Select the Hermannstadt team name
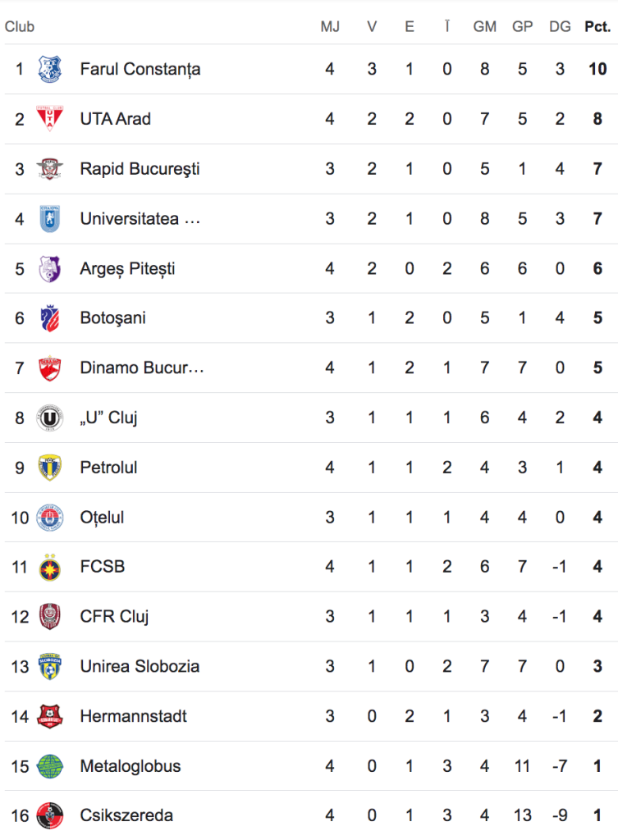The height and width of the screenshot is (840, 618). pyautogui.click(x=134, y=716)
